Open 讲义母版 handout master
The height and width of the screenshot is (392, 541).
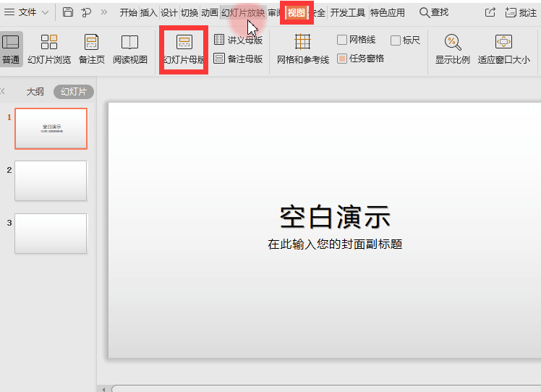pos(238,40)
